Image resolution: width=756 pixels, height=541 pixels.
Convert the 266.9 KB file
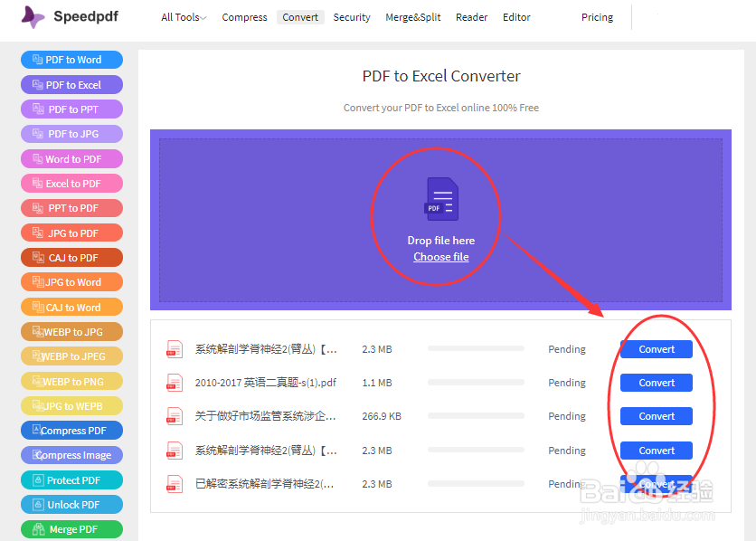pyautogui.click(x=657, y=416)
